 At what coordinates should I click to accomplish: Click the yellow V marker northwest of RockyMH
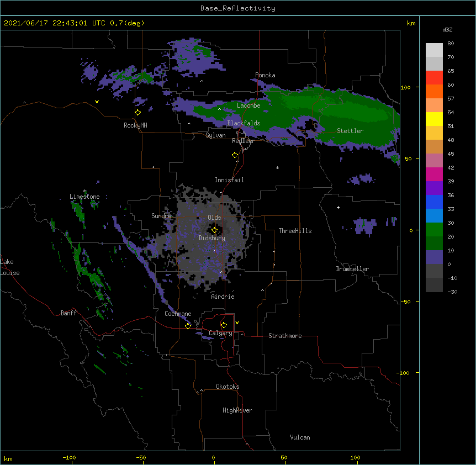[x=97, y=102]
